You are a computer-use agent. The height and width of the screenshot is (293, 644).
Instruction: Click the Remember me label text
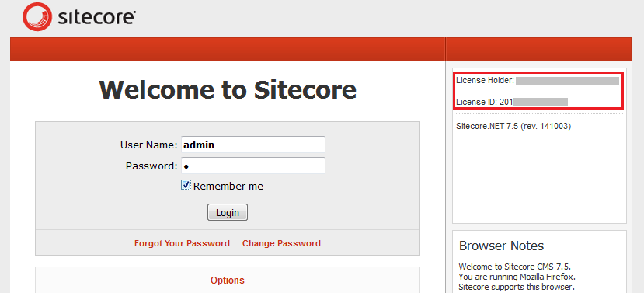pyautogui.click(x=228, y=187)
